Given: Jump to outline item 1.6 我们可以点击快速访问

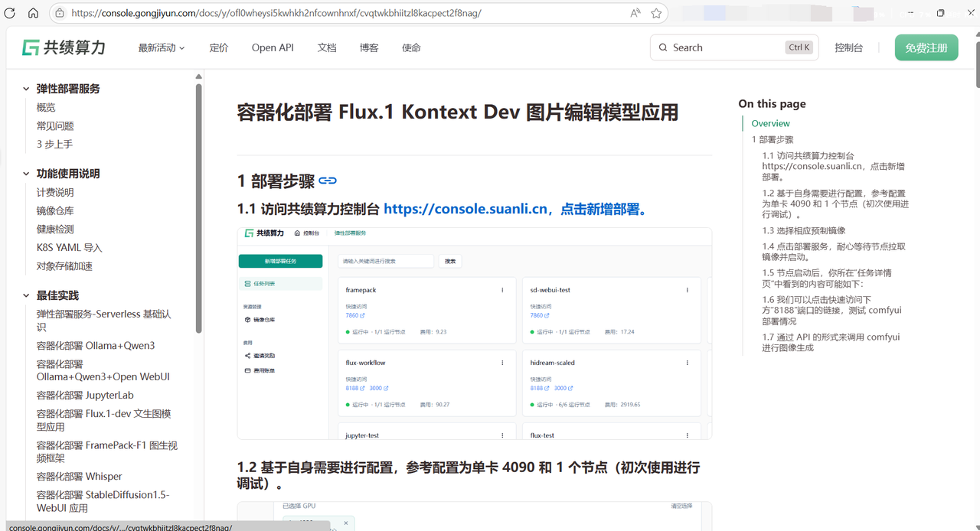Looking at the screenshot, I should pyautogui.click(x=831, y=310).
